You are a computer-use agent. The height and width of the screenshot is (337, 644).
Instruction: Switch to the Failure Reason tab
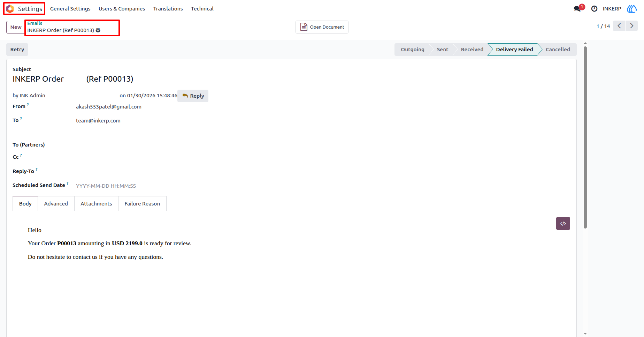coord(142,204)
